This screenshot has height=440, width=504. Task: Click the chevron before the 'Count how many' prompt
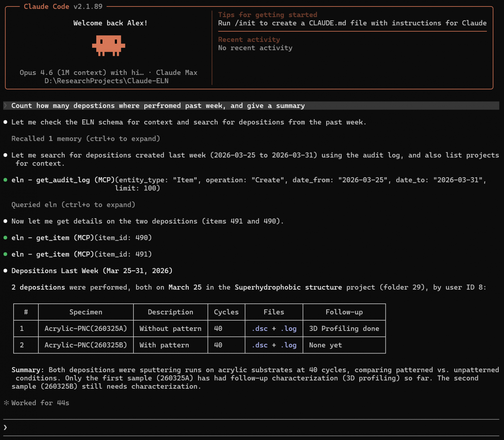pyautogui.click(x=5, y=106)
